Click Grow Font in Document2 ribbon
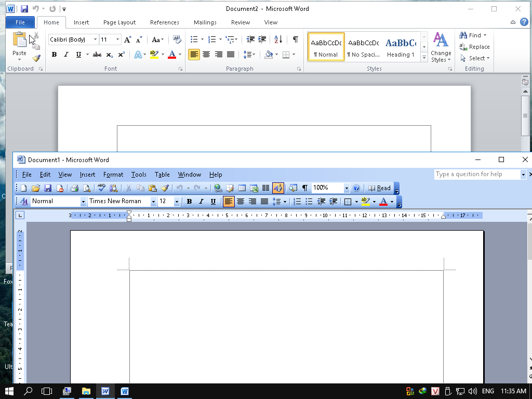532x399 pixels. click(x=127, y=39)
